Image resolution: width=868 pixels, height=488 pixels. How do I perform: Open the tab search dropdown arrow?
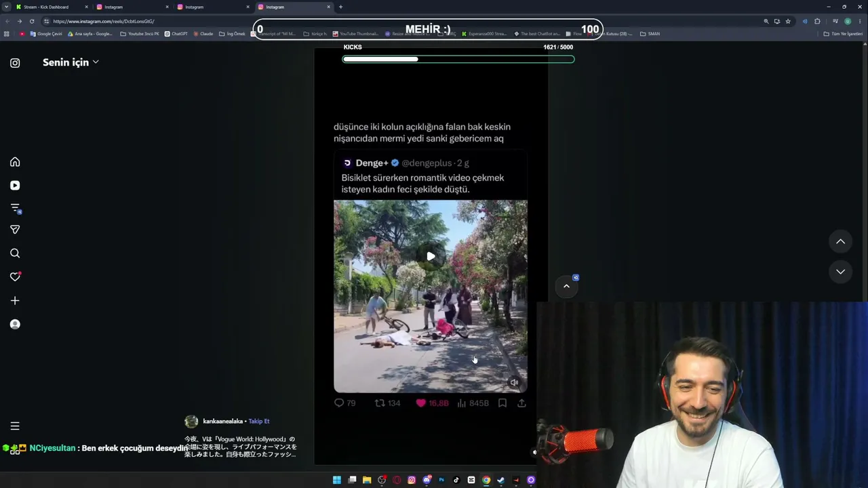(6, 7)
